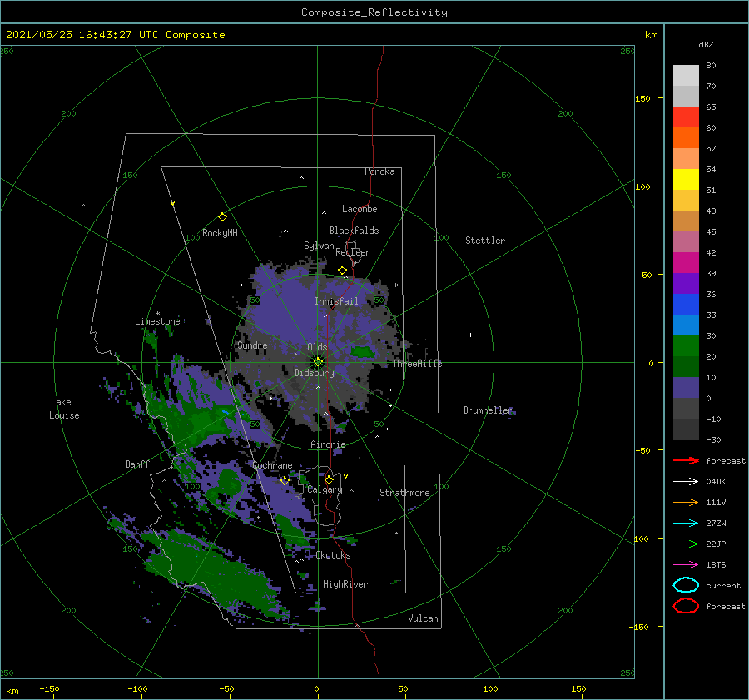Pick the orange 57-60 dBZ swatch

(686, 138)
